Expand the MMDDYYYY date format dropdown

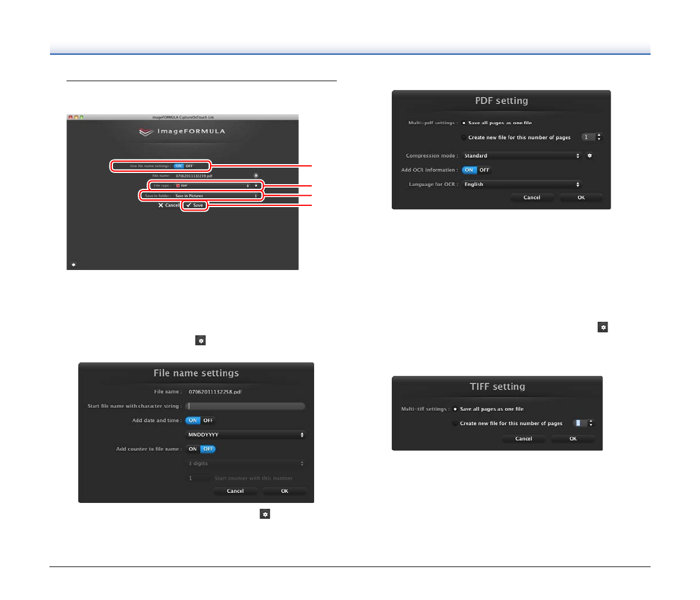tap(245, 435)
